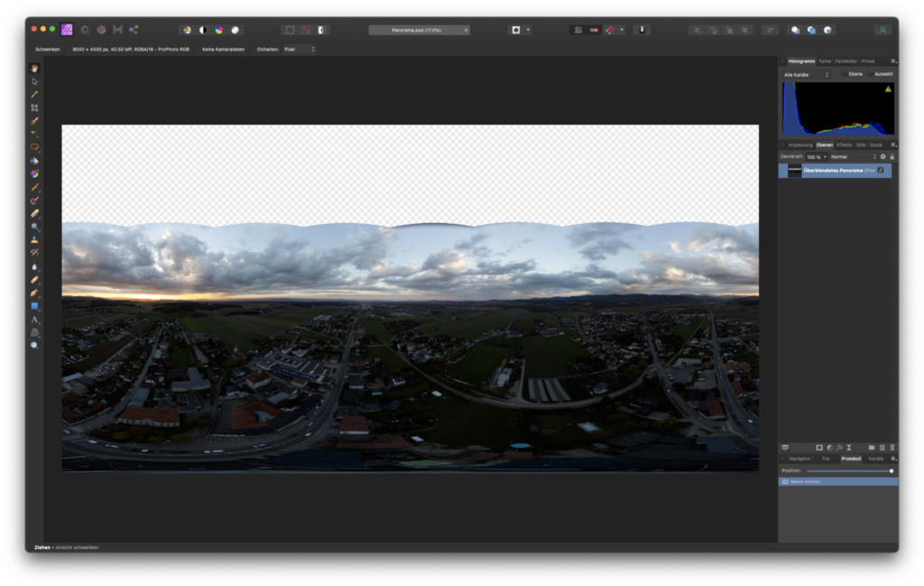Open the Alle Kanäle dropdown
This screenshot has width=924, height=586.
coord(806,75)
